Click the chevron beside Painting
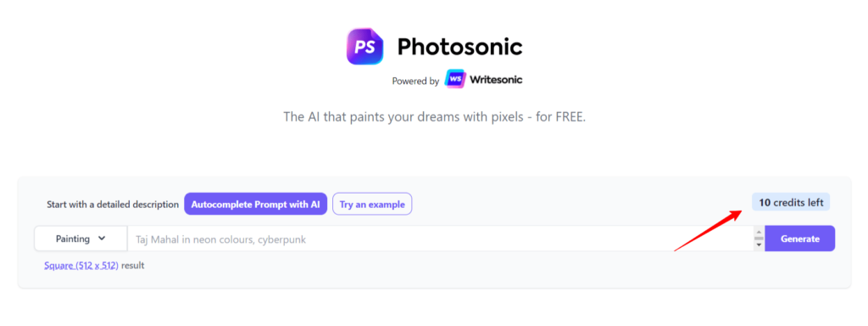This screenshot has width=868, height=326. (x=102, y=239)
